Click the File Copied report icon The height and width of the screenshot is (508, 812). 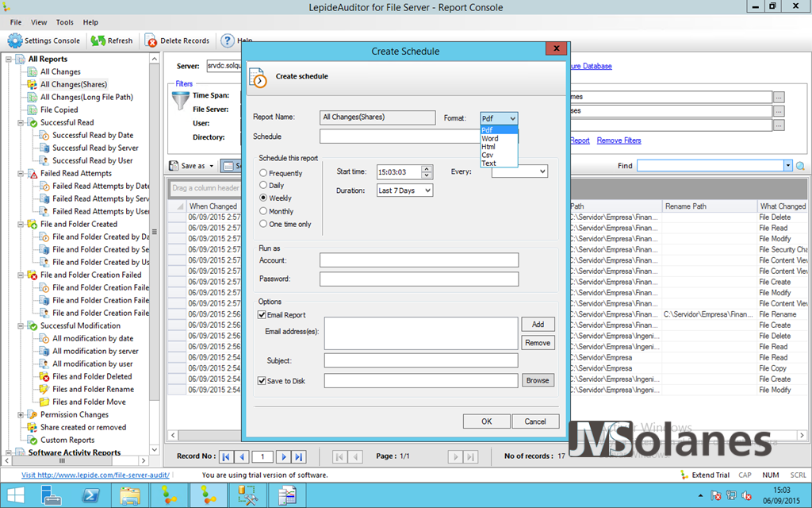[32, 110]
